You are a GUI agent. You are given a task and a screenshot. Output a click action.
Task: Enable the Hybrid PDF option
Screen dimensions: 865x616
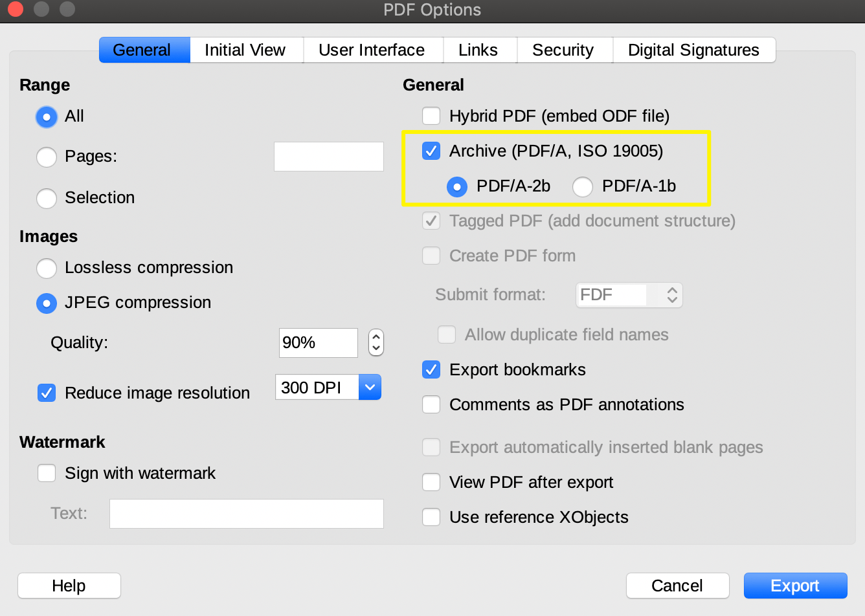431,116
